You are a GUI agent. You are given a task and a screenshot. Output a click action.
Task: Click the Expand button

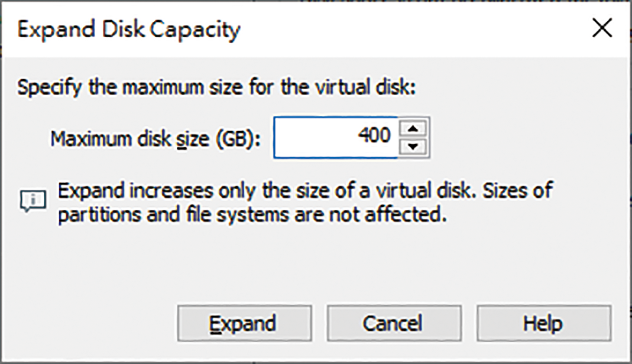pyautogui.click(x=244, y=323)
